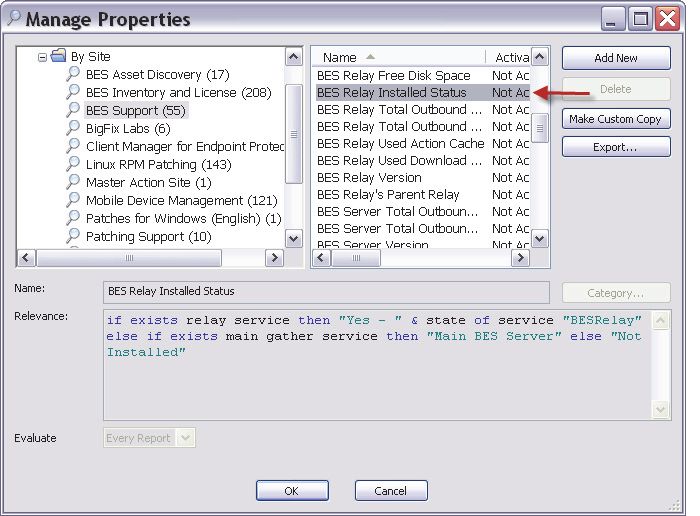The width and height of the screenshot is (700, 516).
Task: Select BES Relay Installed Status property
Action: coord(423,92)
